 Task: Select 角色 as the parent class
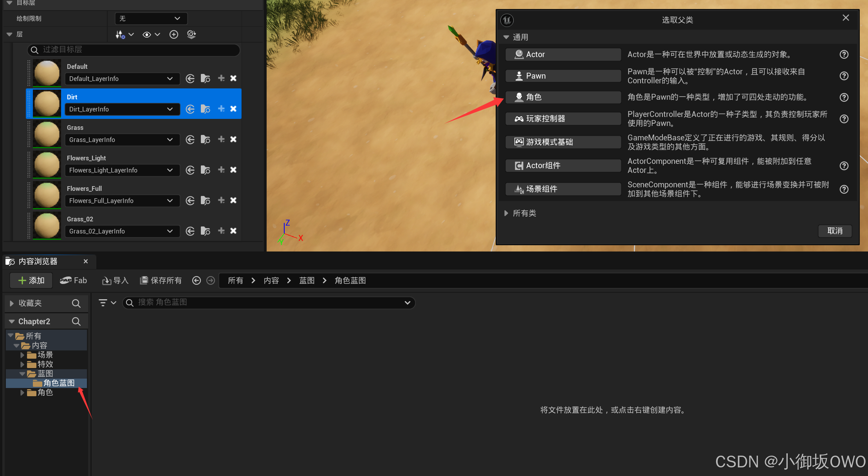coord(563,97)
